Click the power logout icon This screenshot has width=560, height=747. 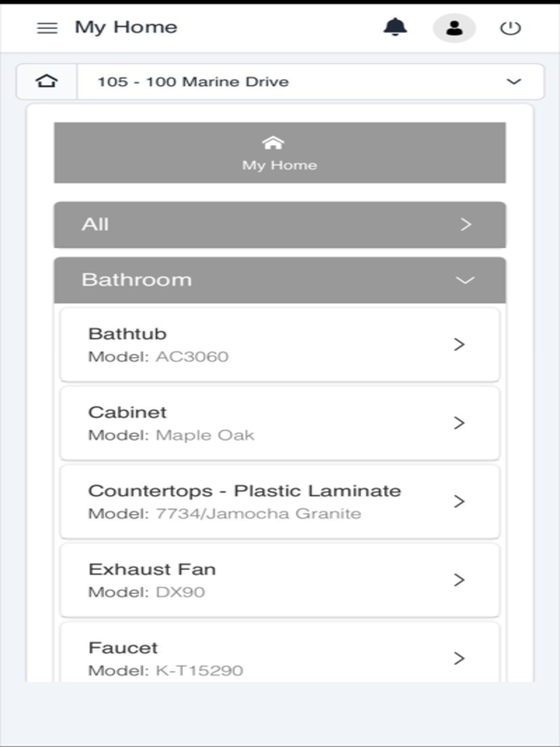pyautogui.click(x=510, y=28)
